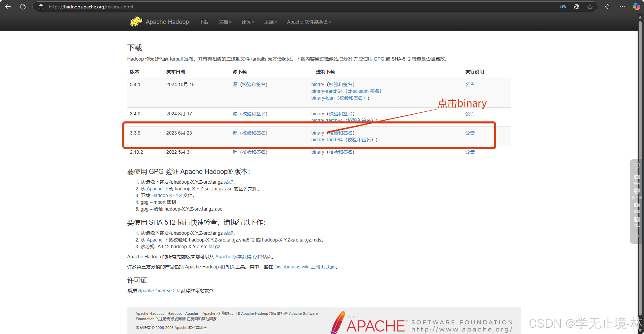The height and width of the screenshot is (334, 644).
Task: Click the Apache Software Foundation footer logo
Action: (x=422, y=323)
